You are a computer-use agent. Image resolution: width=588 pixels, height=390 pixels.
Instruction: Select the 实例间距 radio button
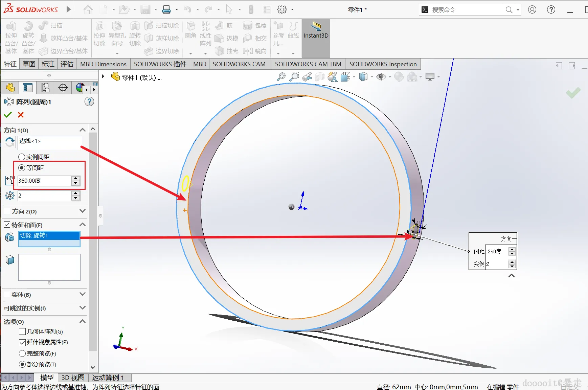[22, 157]
